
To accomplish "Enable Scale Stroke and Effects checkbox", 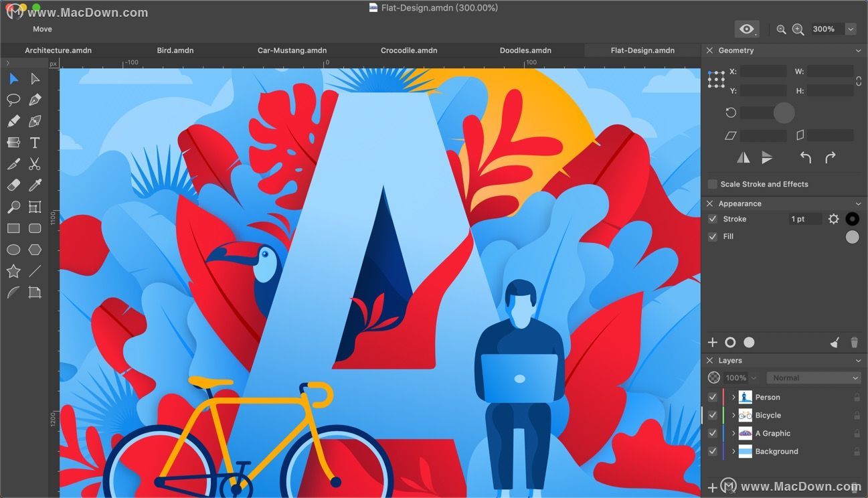I will (713, 184).
